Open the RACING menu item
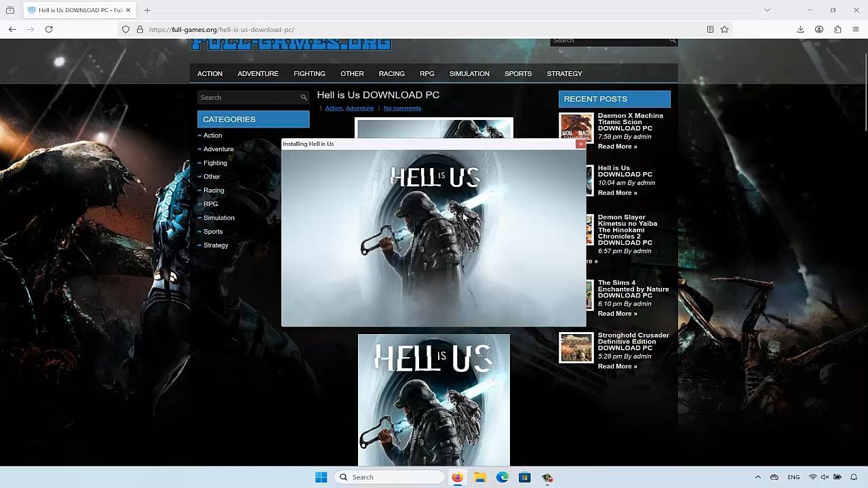Screen dimensions: 868x488 [391, 73]
